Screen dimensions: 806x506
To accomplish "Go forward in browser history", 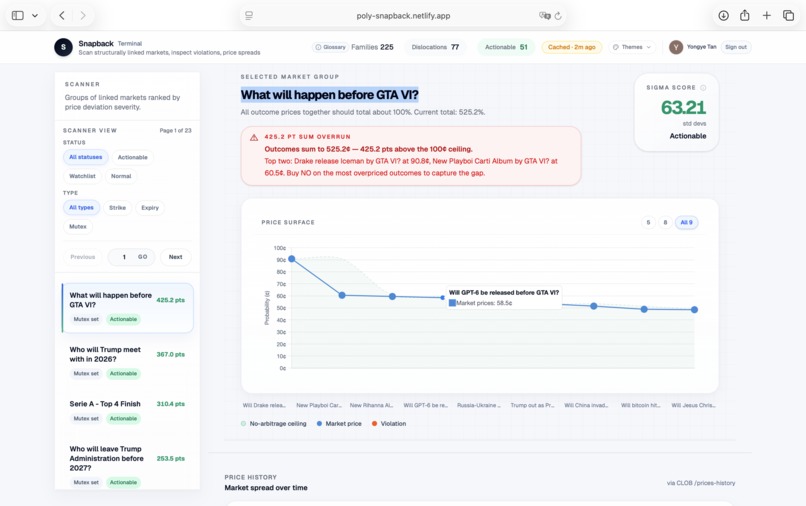I will [x=83, y=15].
